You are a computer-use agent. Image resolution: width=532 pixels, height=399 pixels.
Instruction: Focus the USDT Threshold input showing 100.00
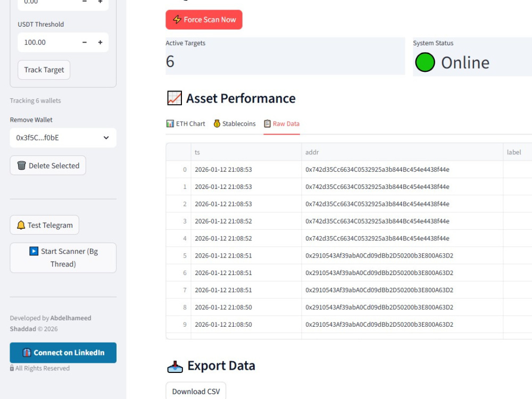click(47, 43)
